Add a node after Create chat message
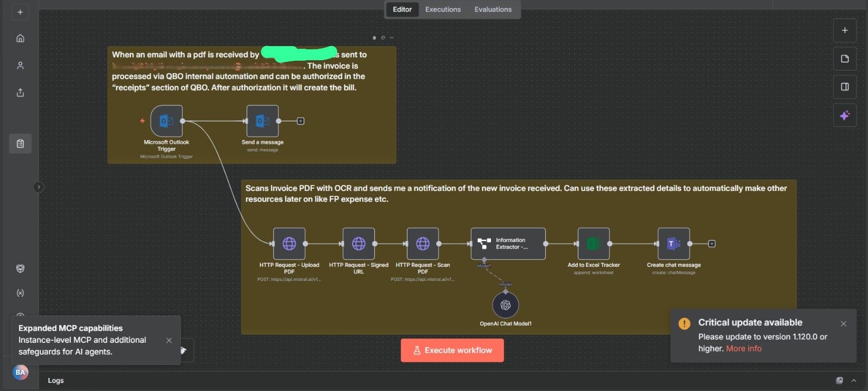This screenshot has height=391, width=868. [x=712, y=244]
